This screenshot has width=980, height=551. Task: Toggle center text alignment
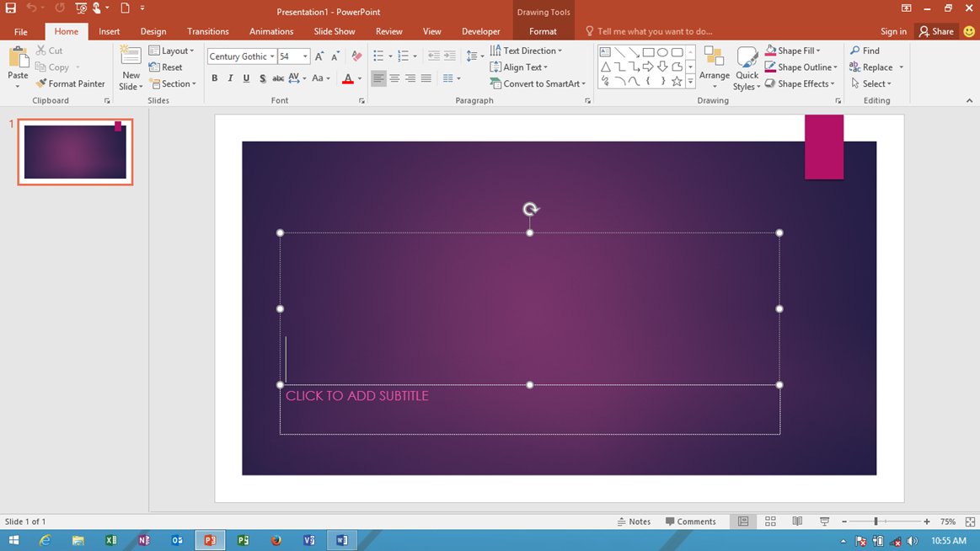click(x=394, y=78)
